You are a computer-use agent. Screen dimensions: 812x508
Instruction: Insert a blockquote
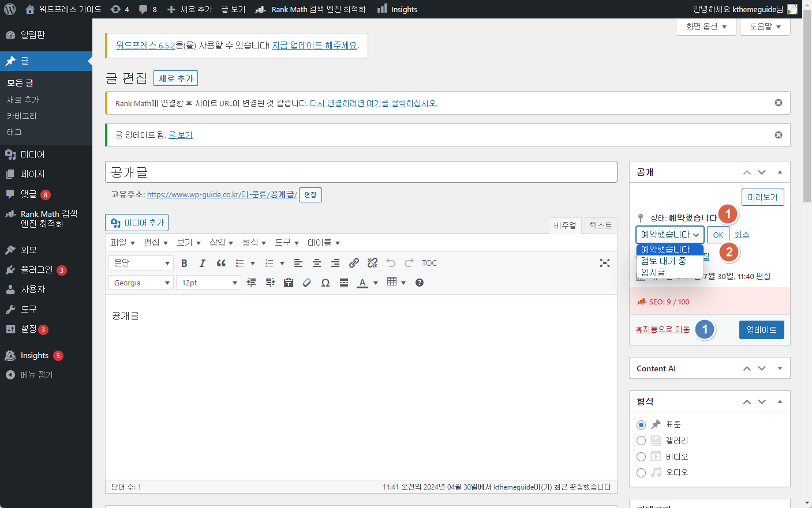point(221,263)
